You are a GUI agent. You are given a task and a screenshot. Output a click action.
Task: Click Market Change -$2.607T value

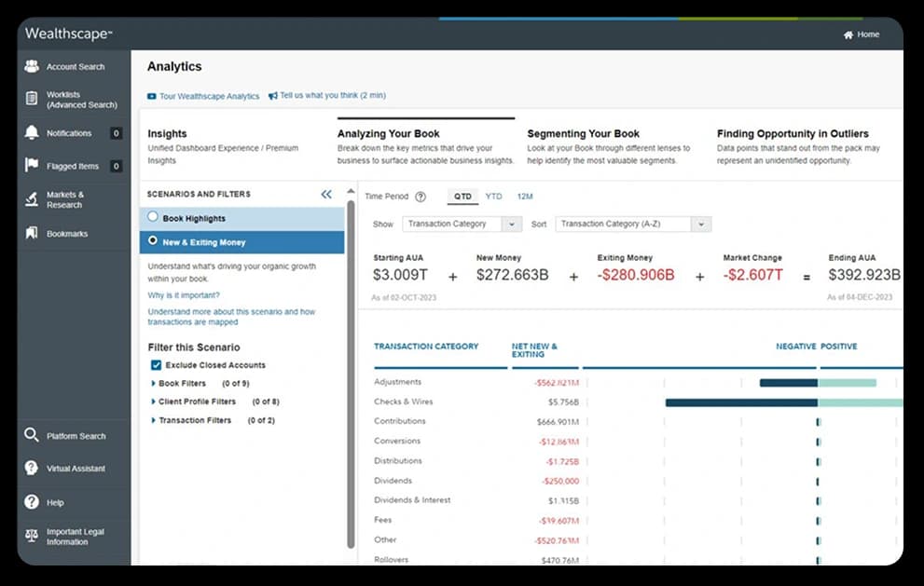753,275
